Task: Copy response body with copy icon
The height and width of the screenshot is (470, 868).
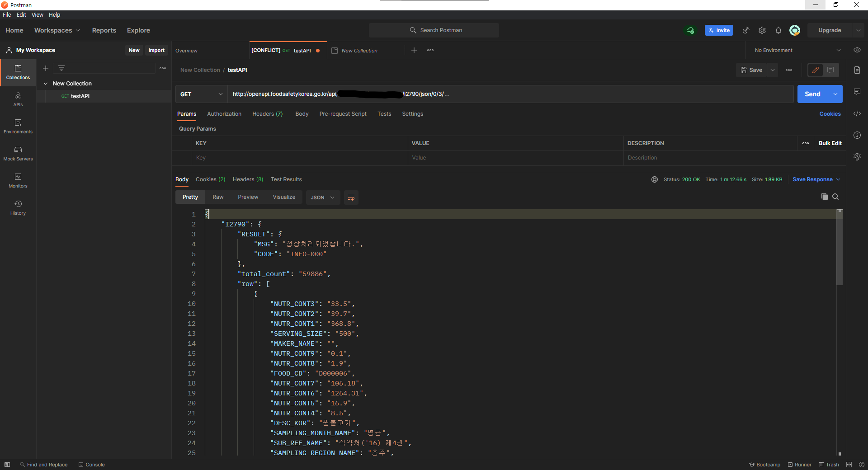Action: [824, 197]
